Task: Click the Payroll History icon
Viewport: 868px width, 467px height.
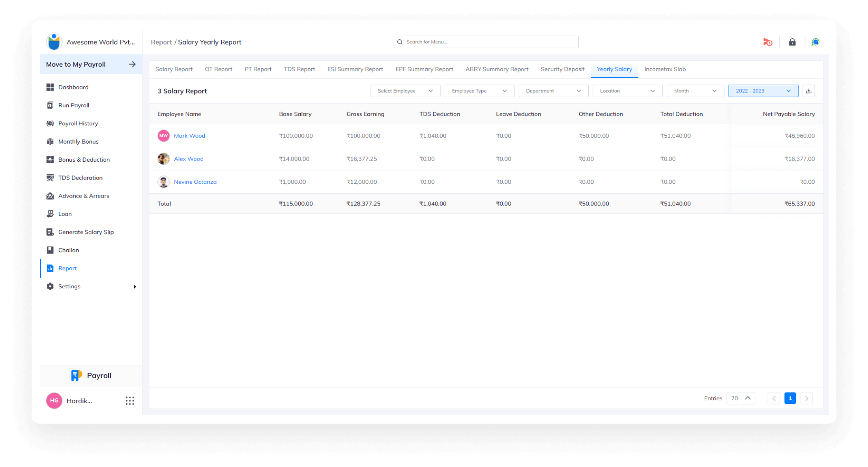Action: point(51,123)
